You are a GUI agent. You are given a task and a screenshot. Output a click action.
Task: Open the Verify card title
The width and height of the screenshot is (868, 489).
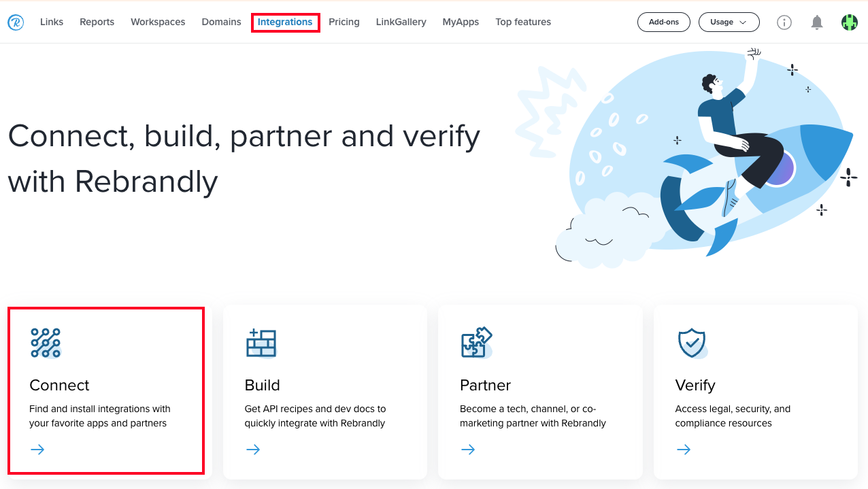(x=695, y=386)
